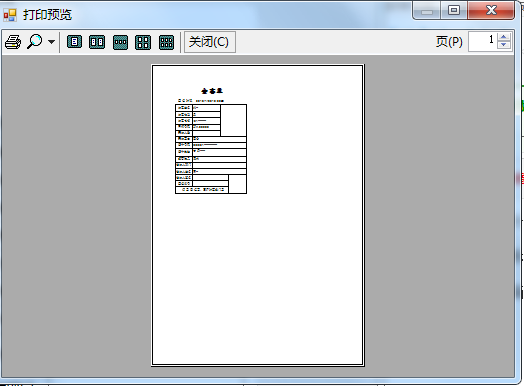The width and height of the screenshot is (524, 386).
Task: Select the three-page layout view
Action: [x=120, y=42]
